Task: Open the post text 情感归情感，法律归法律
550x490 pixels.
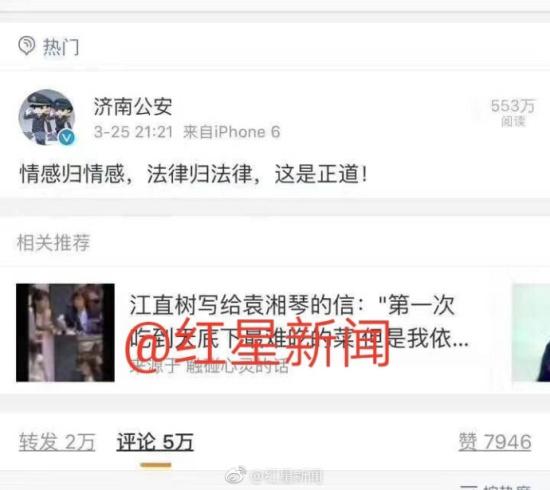Action: click(194, 174)
